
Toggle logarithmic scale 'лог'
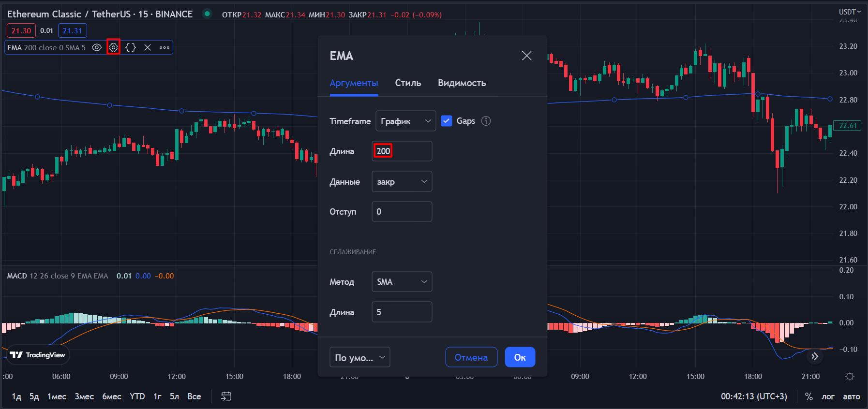coord(828,396)
